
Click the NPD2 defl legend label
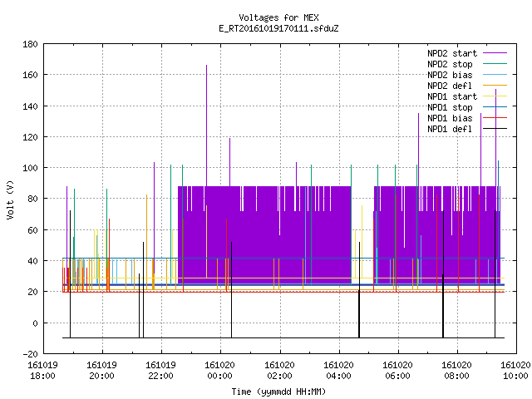450,86
